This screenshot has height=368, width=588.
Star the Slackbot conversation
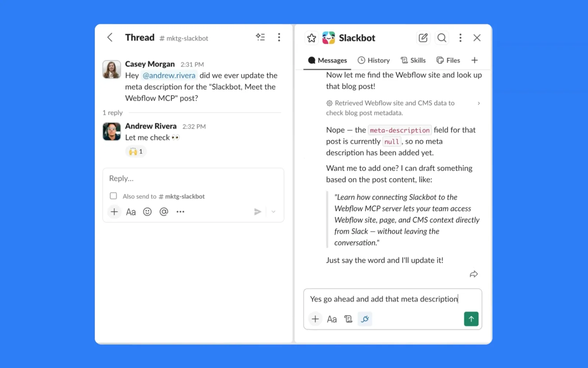312,38
